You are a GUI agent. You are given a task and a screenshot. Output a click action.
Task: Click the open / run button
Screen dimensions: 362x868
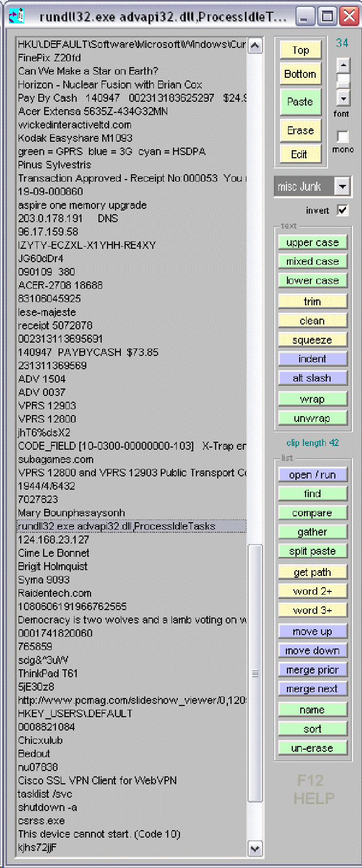[312, 475]
